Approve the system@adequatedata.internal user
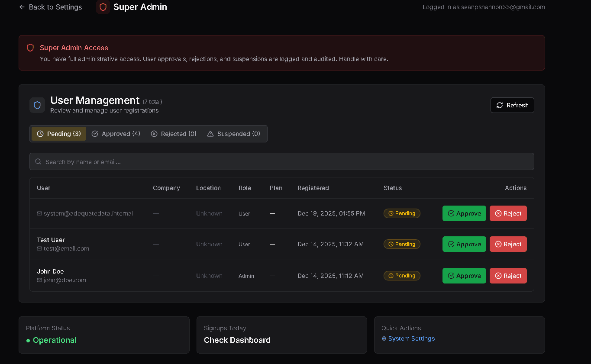This screenshot has height=364, width=591. (464, 213)
